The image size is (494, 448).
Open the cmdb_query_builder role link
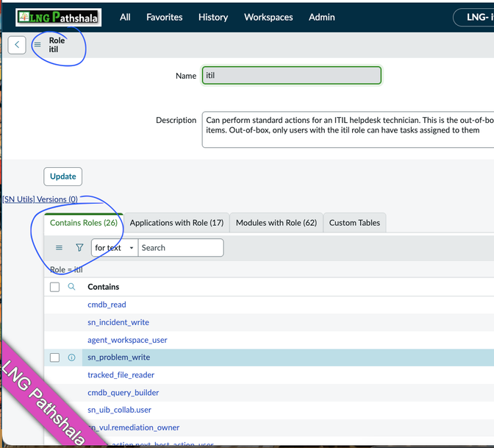(124, 393)
